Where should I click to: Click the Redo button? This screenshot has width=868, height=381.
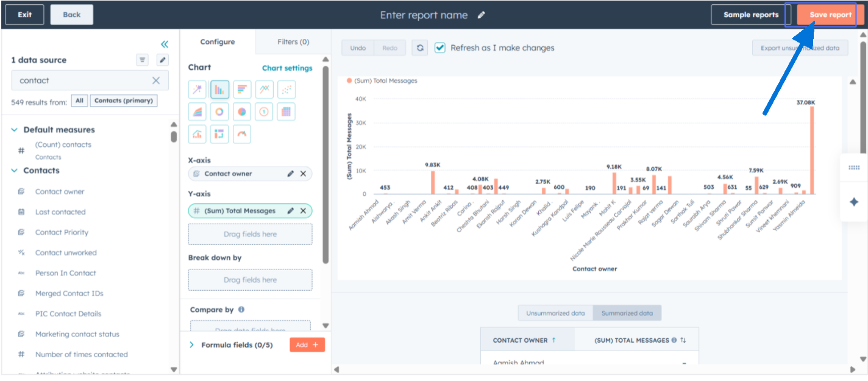390,48
